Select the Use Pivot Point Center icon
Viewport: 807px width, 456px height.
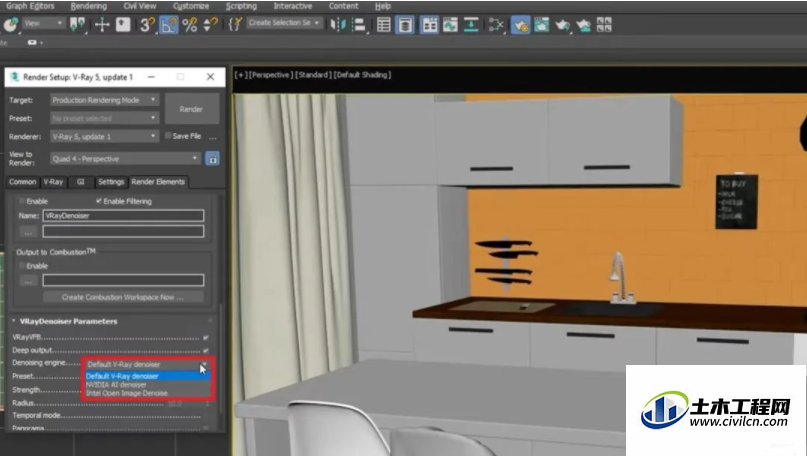[x=78, y=24]
